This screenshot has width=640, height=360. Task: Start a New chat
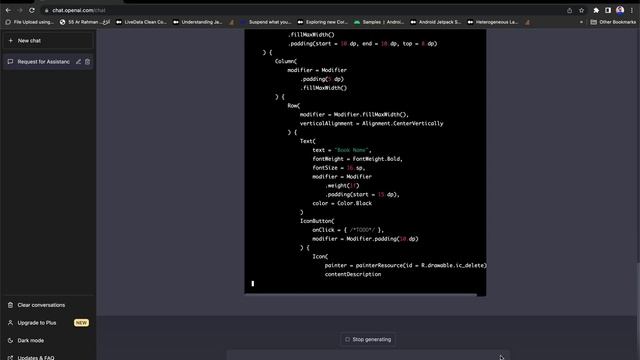(x=48, y=41)
